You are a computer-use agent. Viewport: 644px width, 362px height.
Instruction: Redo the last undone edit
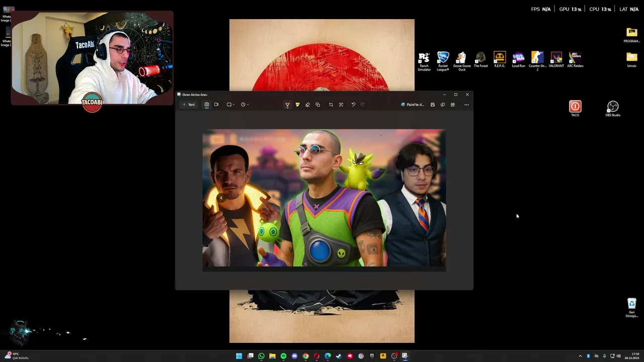click(x=362, y=105)
